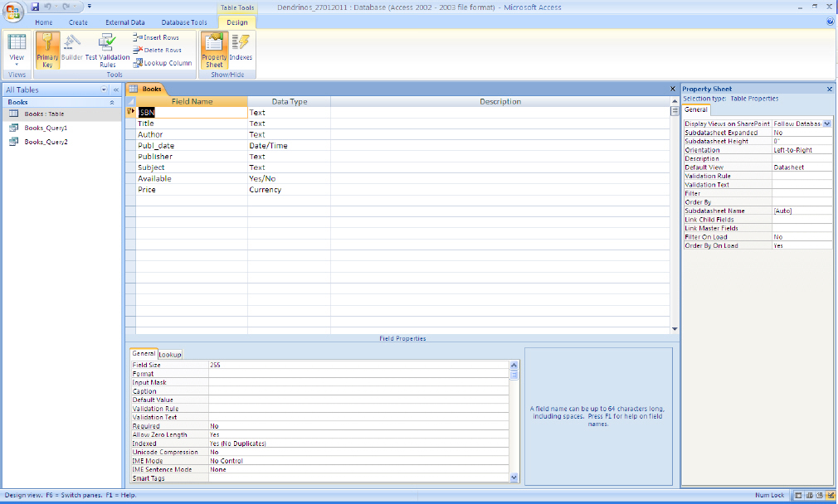Click Insert Rows in the Tools group
The height and width of the screenshot is (504, 838).
(x=156, y=37)
